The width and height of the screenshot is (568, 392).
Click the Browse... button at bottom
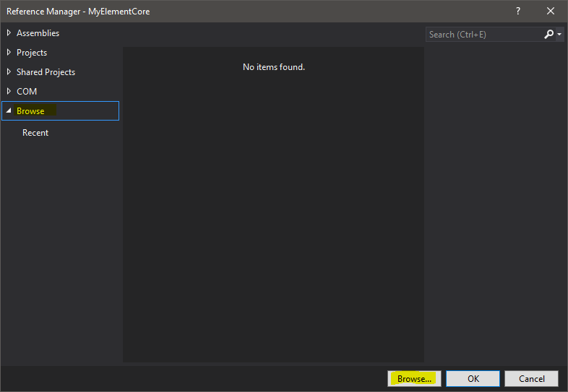click(x=414, y=379)
